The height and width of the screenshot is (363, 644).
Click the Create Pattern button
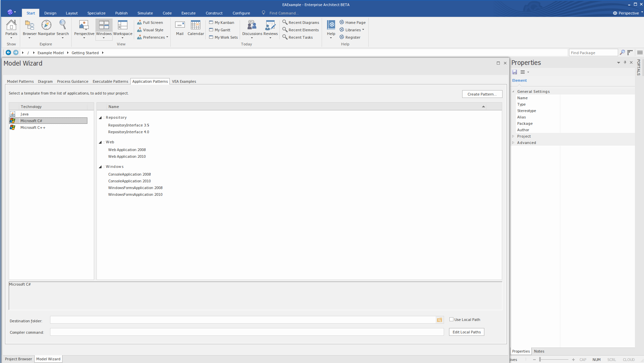coord(482,94)
